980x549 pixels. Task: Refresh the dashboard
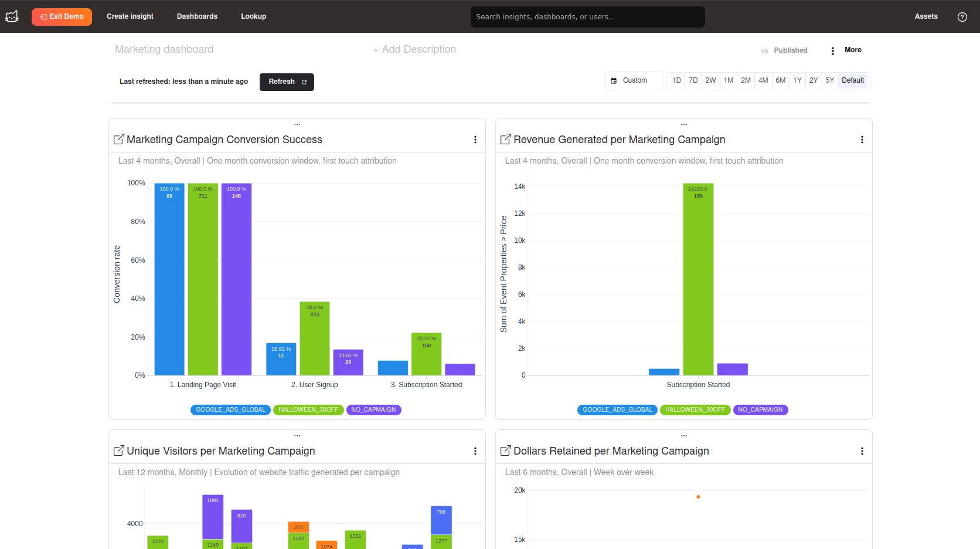(x=287, y=82)
